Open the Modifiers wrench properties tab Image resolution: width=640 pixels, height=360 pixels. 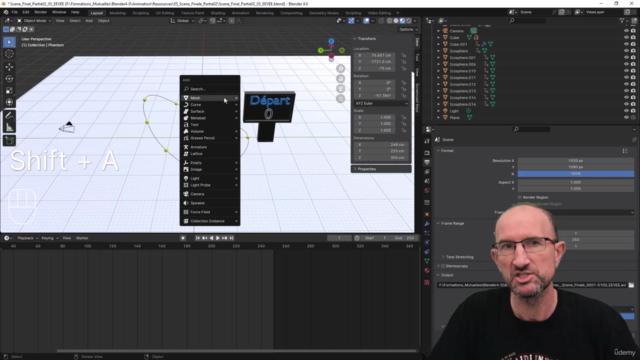(427, 224)
